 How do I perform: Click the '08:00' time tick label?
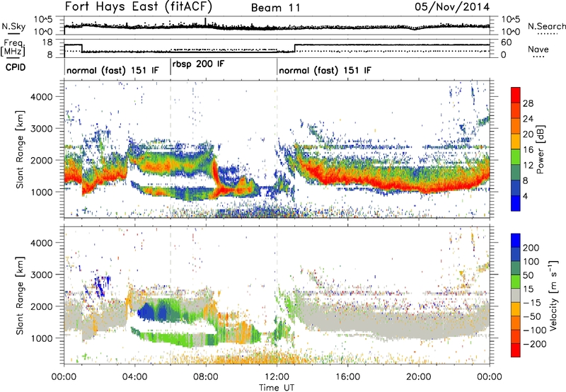206,377
